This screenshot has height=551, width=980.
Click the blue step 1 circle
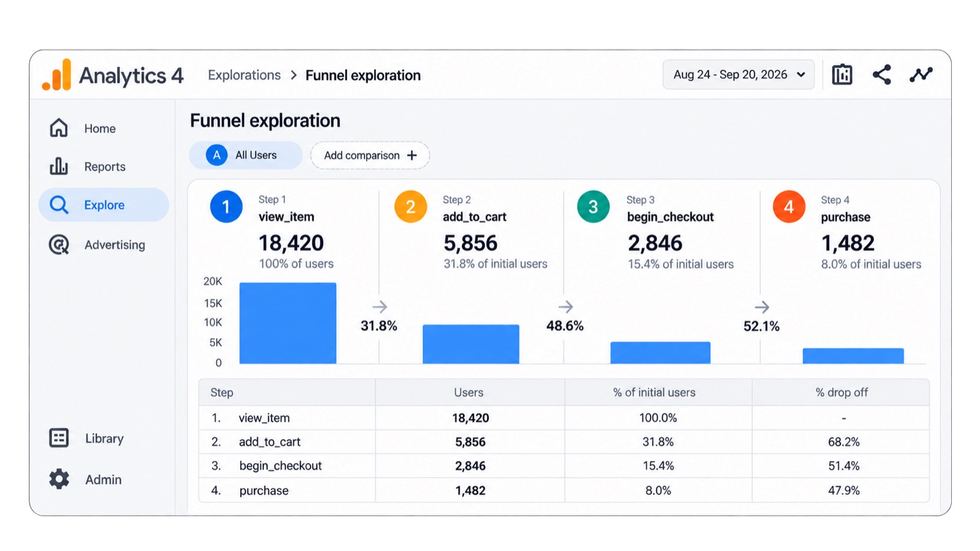click(x=226, y=207)
